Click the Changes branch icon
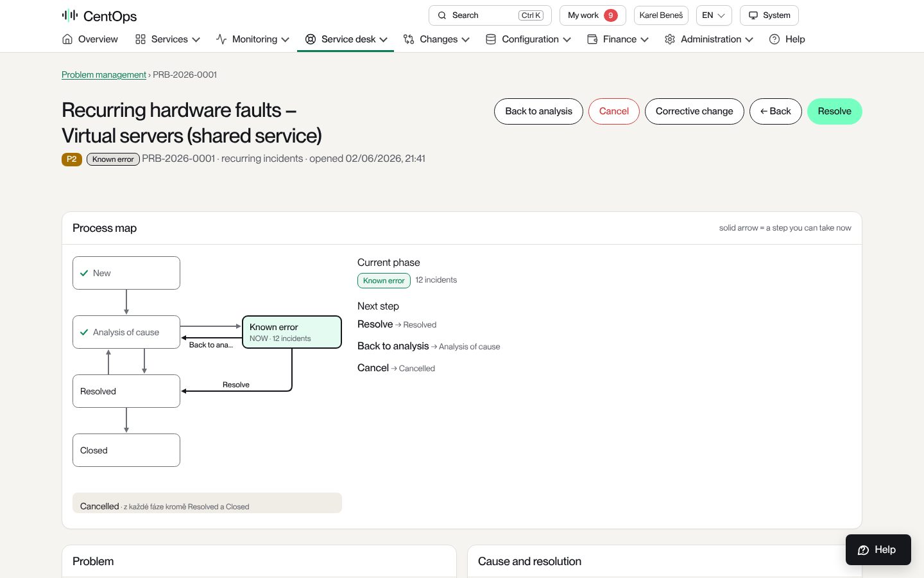The height and width of the screenshot is (578, 924). [409, 39]
